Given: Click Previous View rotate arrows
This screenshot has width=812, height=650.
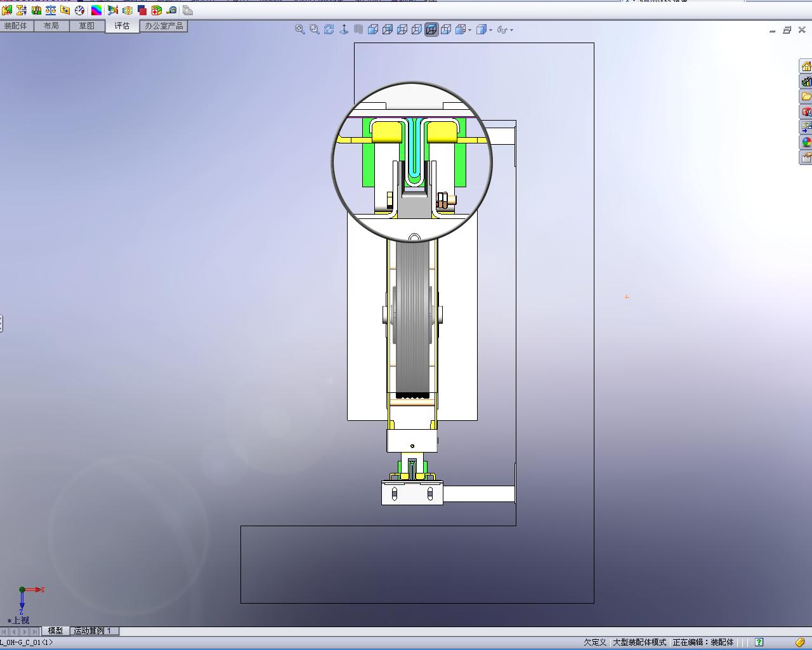Looking at the screenshot, I should (329, 29).
